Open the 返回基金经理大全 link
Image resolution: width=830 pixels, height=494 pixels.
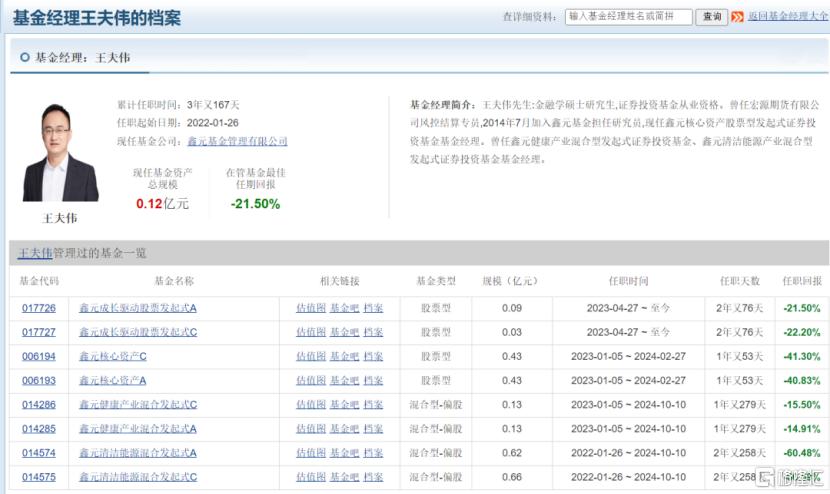tap(788, 16)
